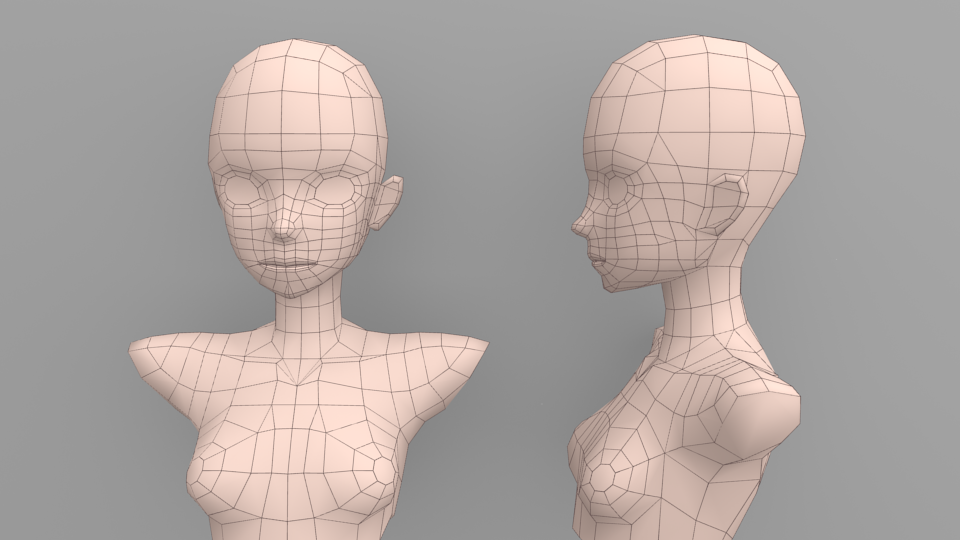Click the ear of the front-facing head
This screenshot has height=540, width=960.
point(388,203)
